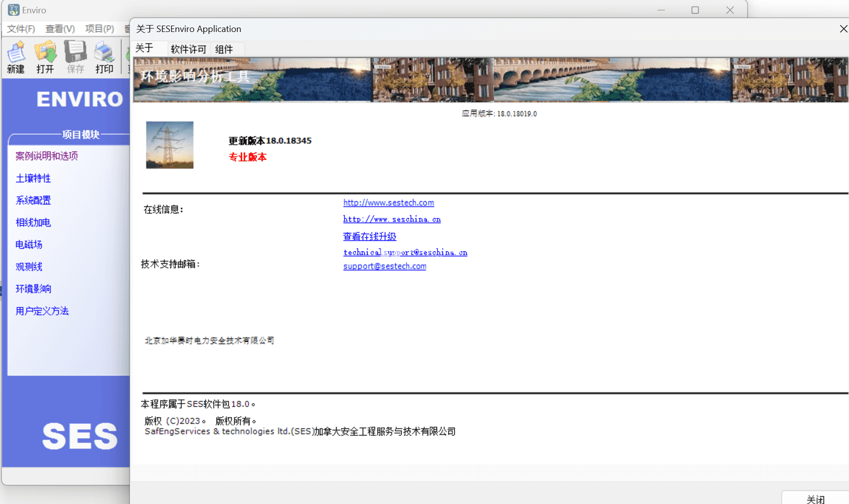Click the 本程序属于SES软件包18.0 text
This screenshot has width=849, height=504.
point(198,404)
